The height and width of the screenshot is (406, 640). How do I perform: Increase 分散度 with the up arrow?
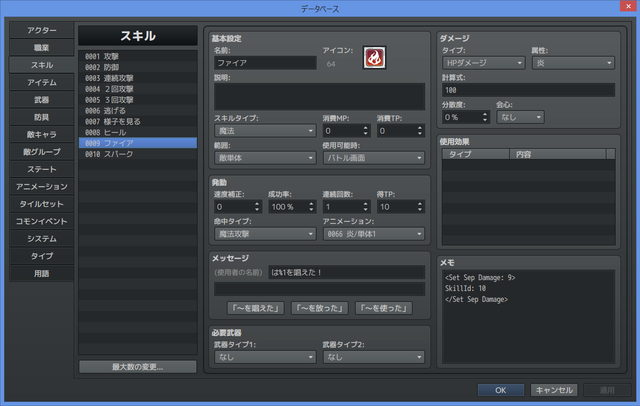tap(484, 114)
